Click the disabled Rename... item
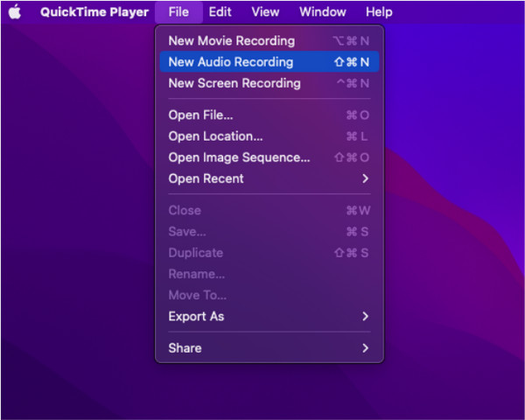525x420 pixels. pos(269,274)
